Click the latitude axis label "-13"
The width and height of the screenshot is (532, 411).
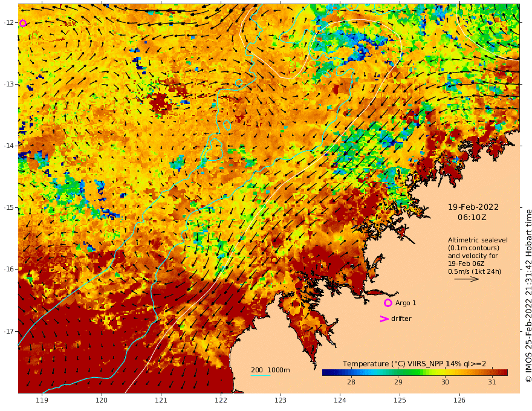[9, 84]
